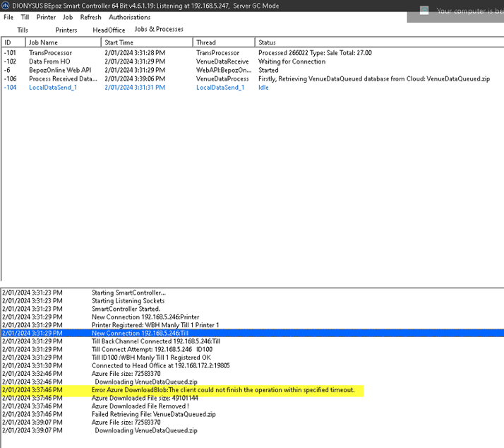This screenshot has width=504, height=448.
Task: Select the highlighted Azure DownloadBlob error log line
Action: 223,390
